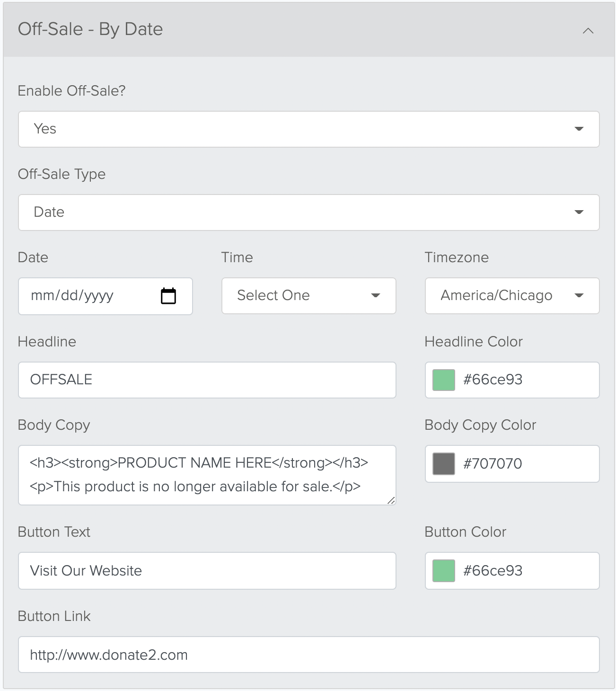The height and width of the screenshot is (691, 616).
Task: Click the Button Text field Visit Our Website
Action: click(207, 571)
